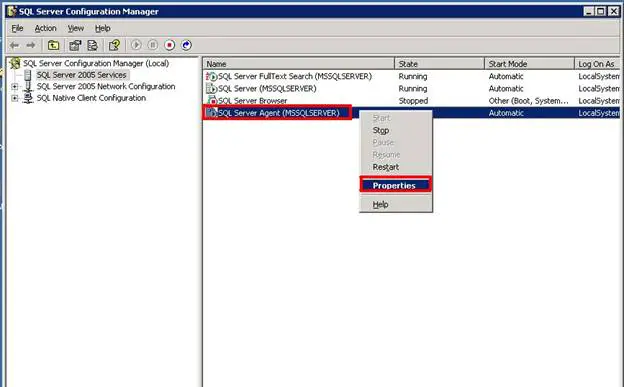The height and width of the screenshot is (387, 624).
Task: Sort by the State column header
Action: [439, 64]
